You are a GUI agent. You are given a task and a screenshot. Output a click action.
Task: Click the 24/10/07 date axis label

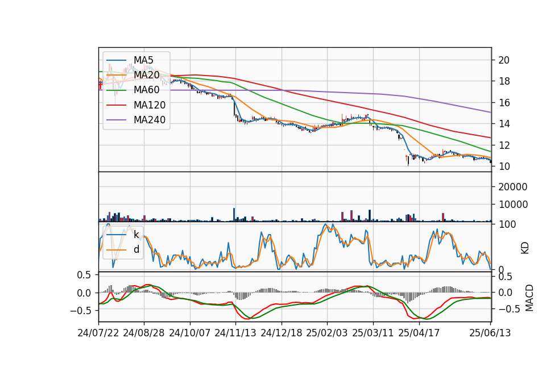[x=190, y=333]
